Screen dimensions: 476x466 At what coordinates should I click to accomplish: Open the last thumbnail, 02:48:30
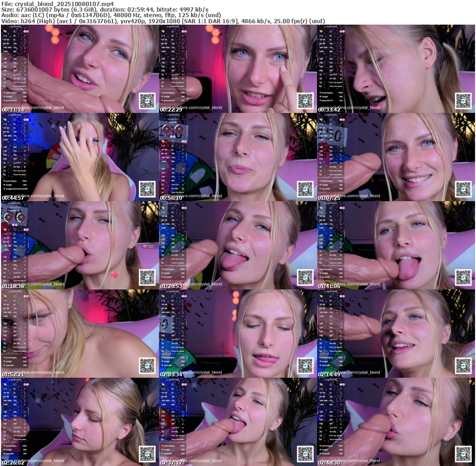[396, 422]
